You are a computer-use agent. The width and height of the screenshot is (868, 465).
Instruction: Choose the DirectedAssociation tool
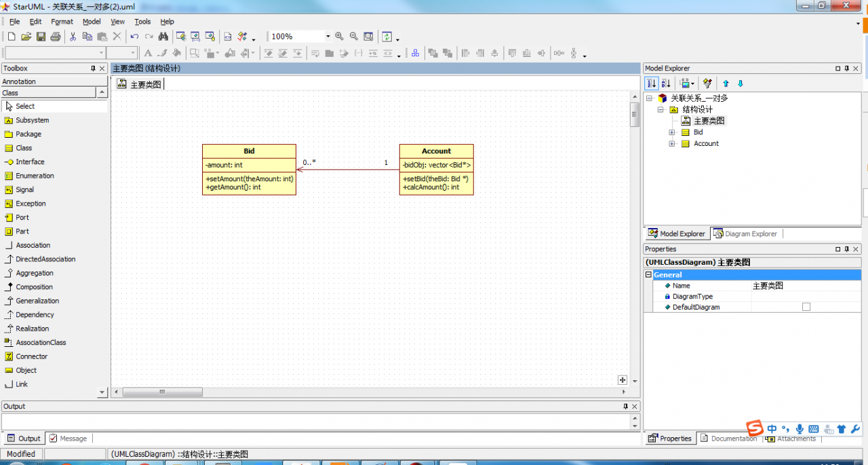tap(45, 259)
